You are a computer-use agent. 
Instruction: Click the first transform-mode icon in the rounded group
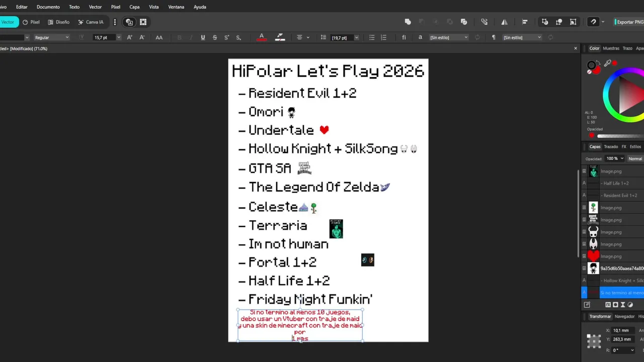click(x=545, y=22)
